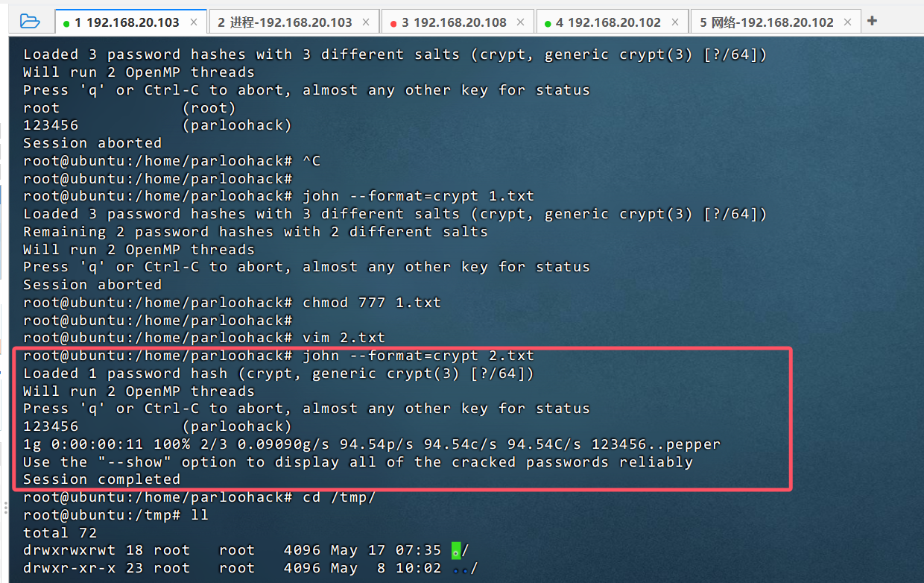Viewport: 924px width, 583px height.
Task: Switch to tab 4 192.168.20.102
Action: click(609, 22)
